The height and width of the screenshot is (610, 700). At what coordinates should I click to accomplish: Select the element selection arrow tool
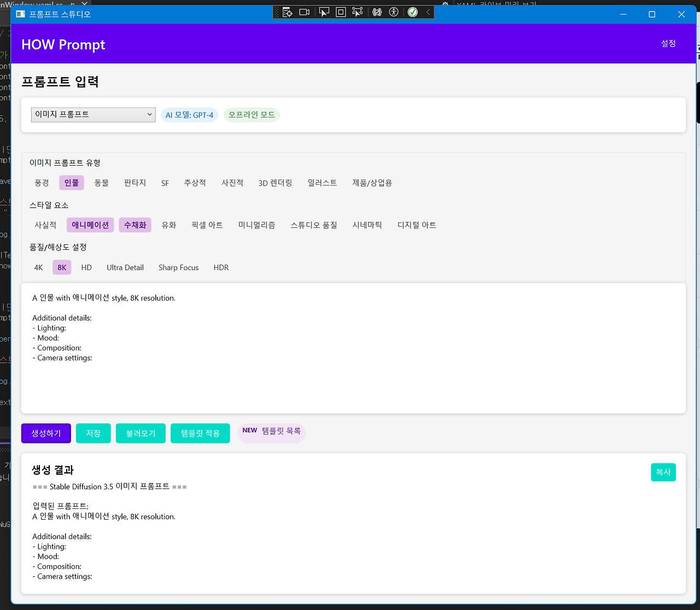324,11
